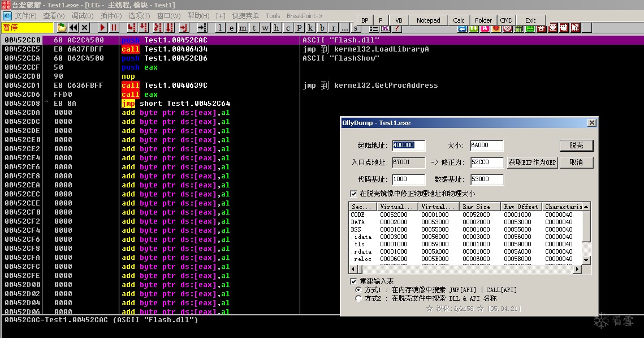The height and width of the screenshot is (338, 644).
Task: Show Threads with the 't' button
Action: pos(254,28)
